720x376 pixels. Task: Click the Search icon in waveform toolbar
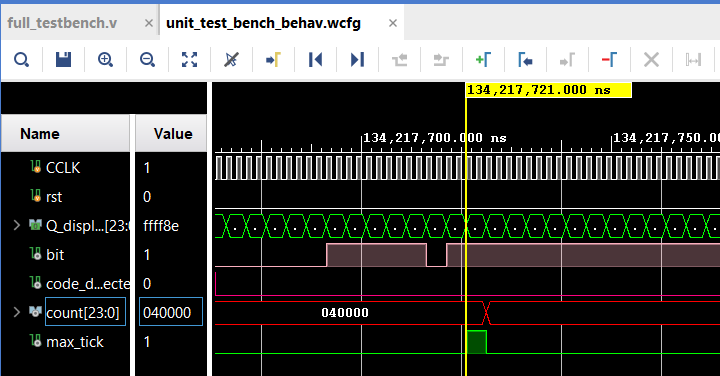(21, 60)
